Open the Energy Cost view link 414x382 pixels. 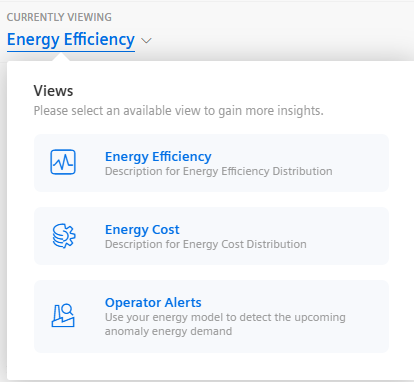coord(142,229)
